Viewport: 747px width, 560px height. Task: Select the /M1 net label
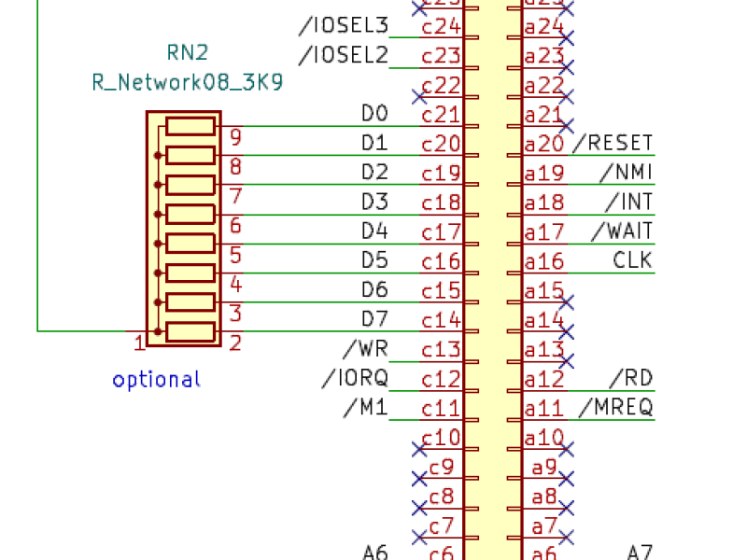tap(366, 408)
